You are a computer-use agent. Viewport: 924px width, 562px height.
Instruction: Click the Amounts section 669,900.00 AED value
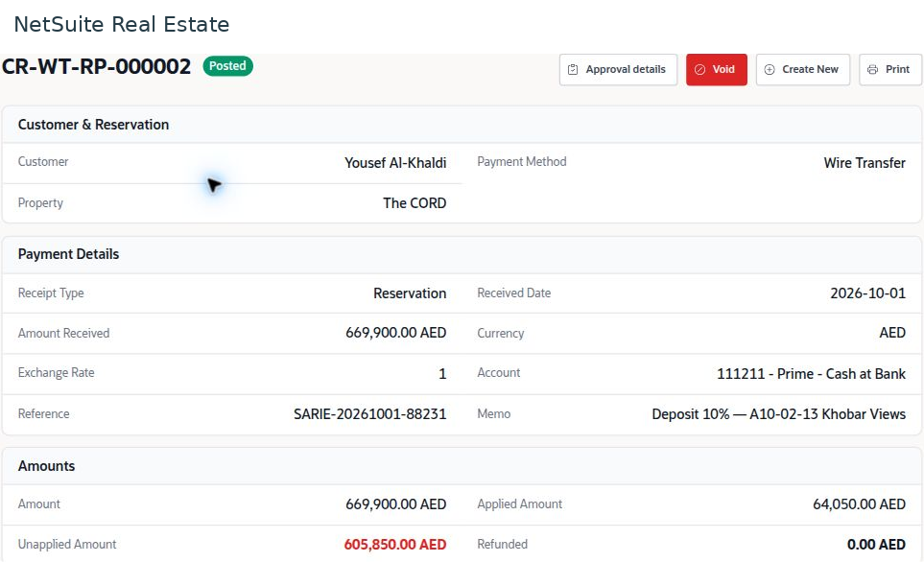coord(396,504)
